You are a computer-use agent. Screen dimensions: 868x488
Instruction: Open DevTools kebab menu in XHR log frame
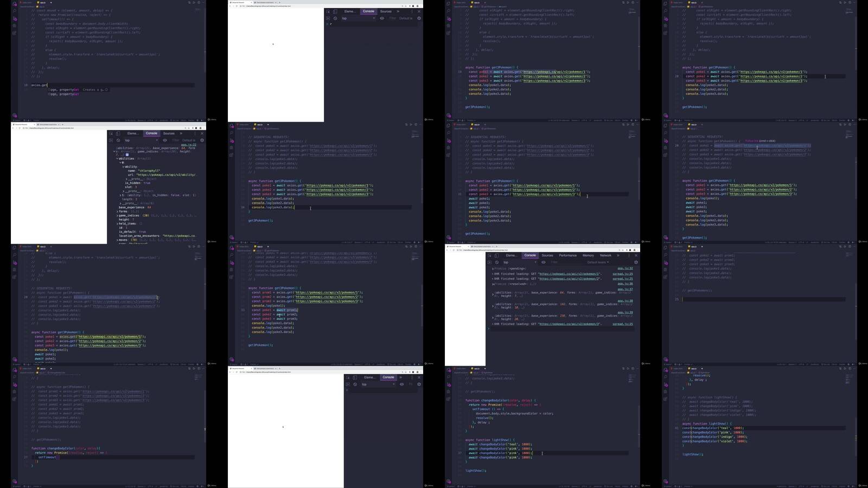(x=629, y=255)
